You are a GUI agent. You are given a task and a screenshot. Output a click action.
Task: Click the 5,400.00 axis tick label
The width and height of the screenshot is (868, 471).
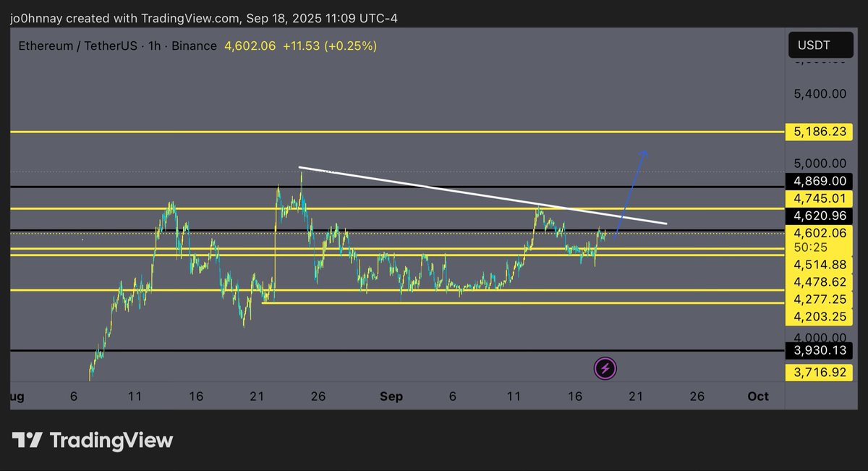click(x=820, y=94)
